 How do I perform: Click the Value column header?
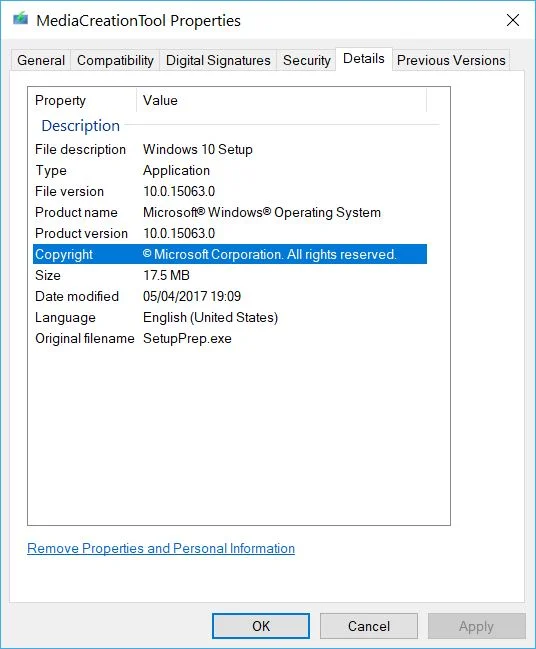coord(281,100)
